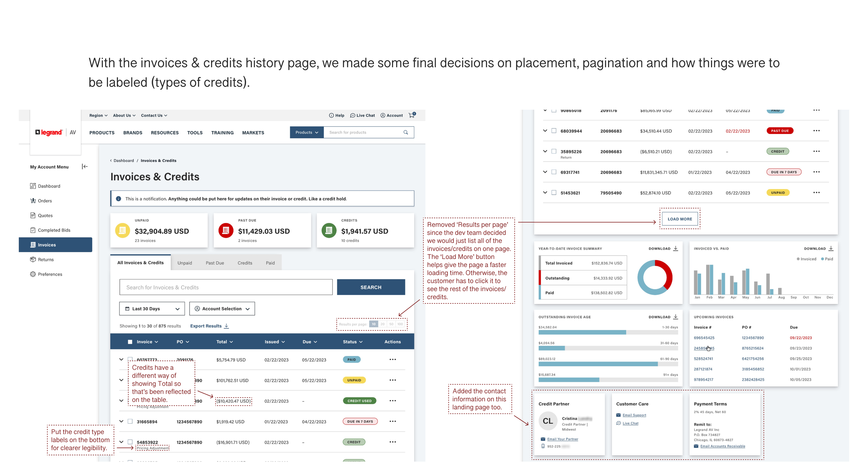Select checkbox for invoice 51453621
The image size is (868, 476).
[554, 193]
